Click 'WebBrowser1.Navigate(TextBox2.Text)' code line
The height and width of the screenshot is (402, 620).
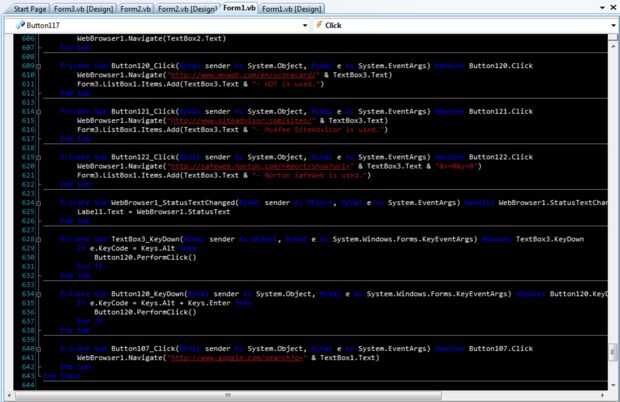[151, 38]
